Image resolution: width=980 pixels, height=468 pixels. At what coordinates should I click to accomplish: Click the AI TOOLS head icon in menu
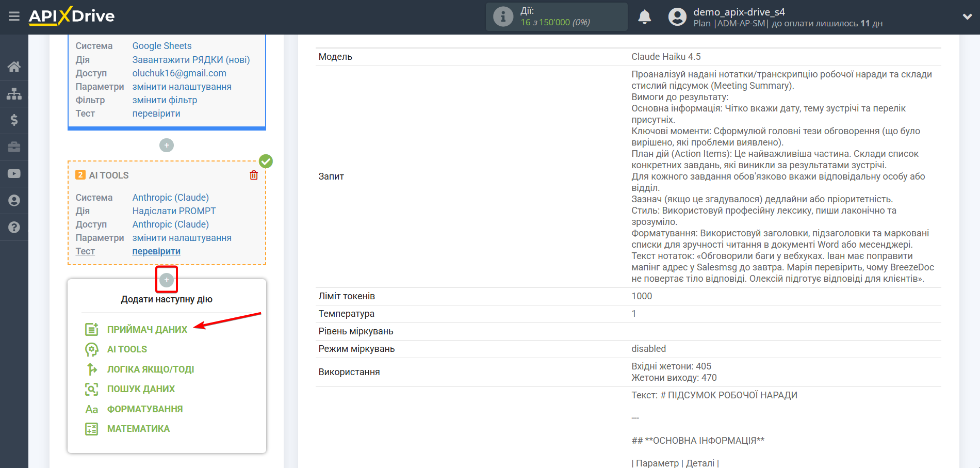(92, 349)
